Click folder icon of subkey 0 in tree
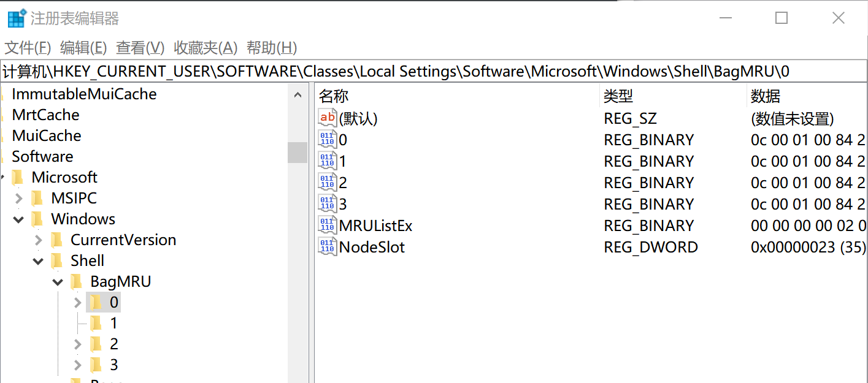This screenshot has width=868, height=383. (96, 302)
